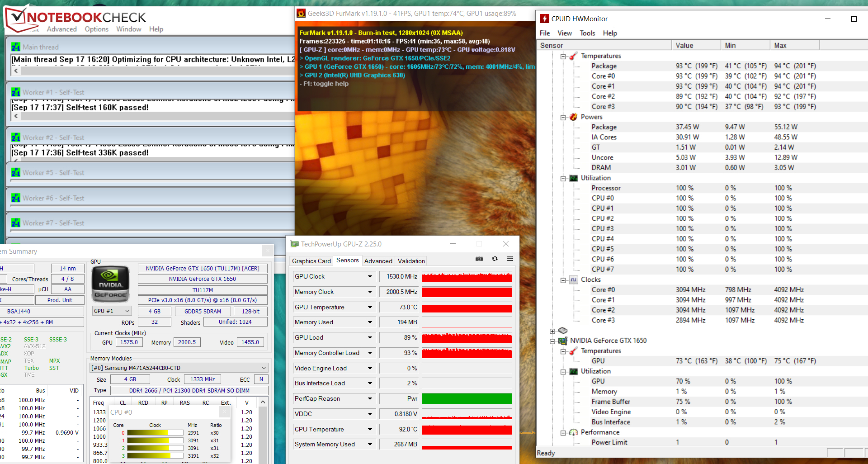Image resolution: width=868 pixels, height=464 pixels.
Task: Expand the hard drive node in HWMonitor
Action: tap(552, 331)
